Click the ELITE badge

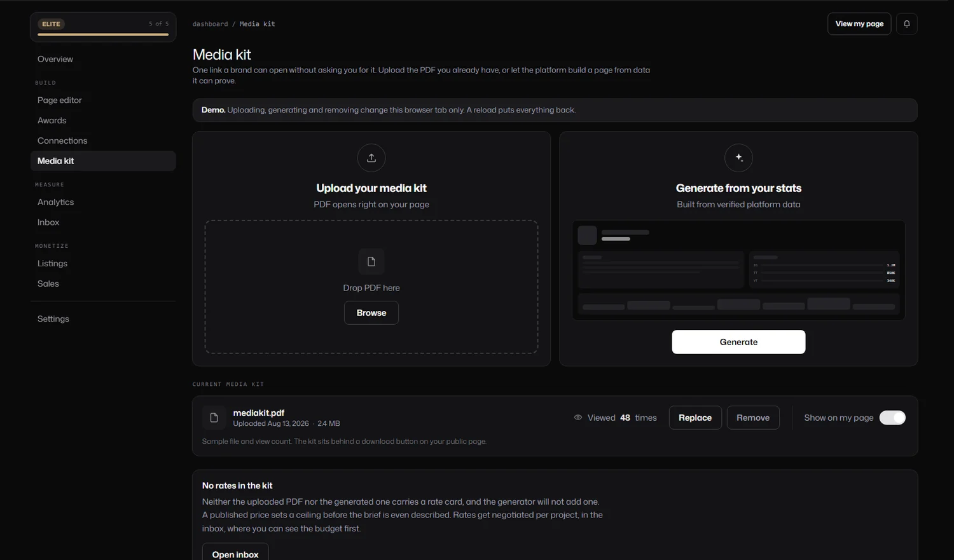coord(52,24)
